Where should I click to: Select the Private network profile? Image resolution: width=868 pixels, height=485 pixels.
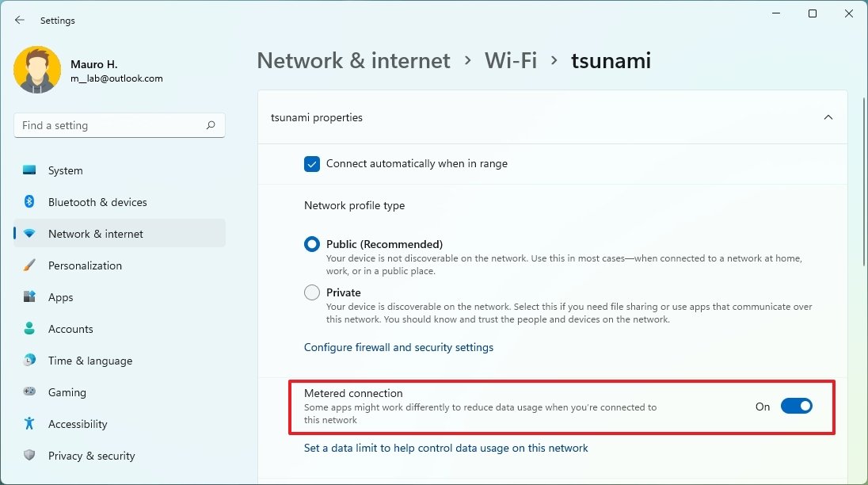312,292
